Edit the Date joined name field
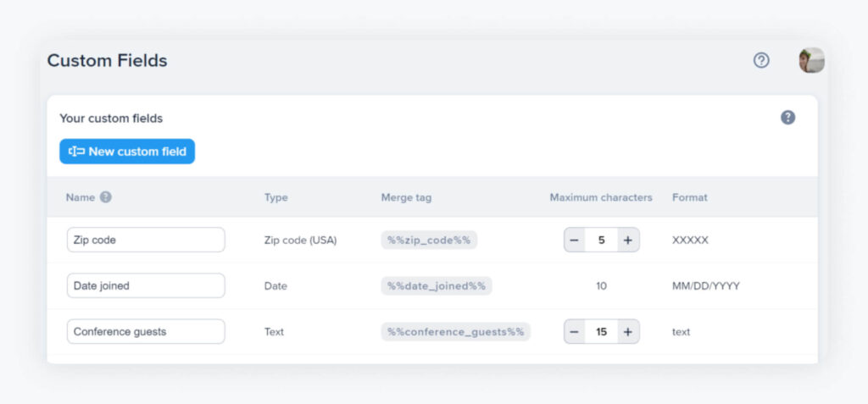Image resolution: width=868 pixels, height=404 pixels. [146, 285]
